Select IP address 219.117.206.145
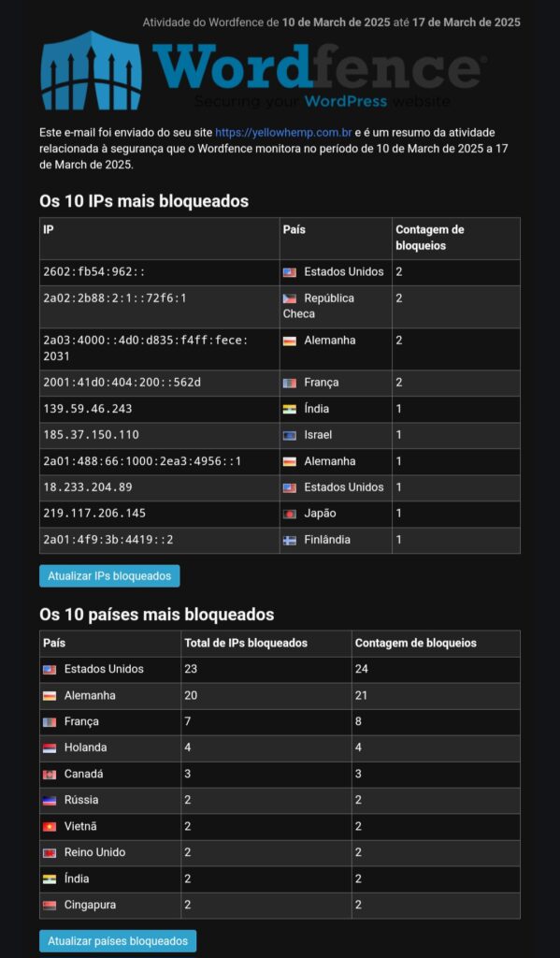Viewport: 560px width, 958px height. [x=94, y=514]
